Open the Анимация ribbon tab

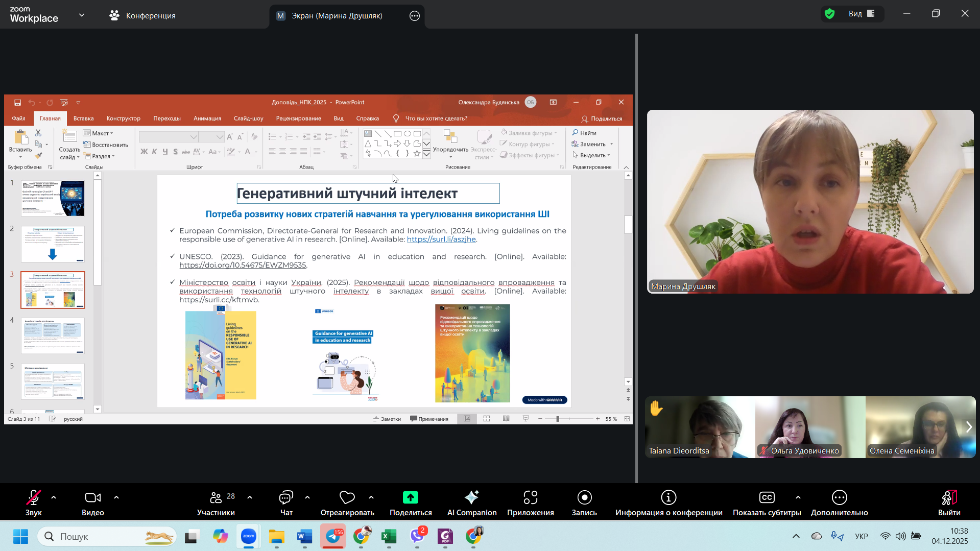pyautogui.click(x=207, y=118)
